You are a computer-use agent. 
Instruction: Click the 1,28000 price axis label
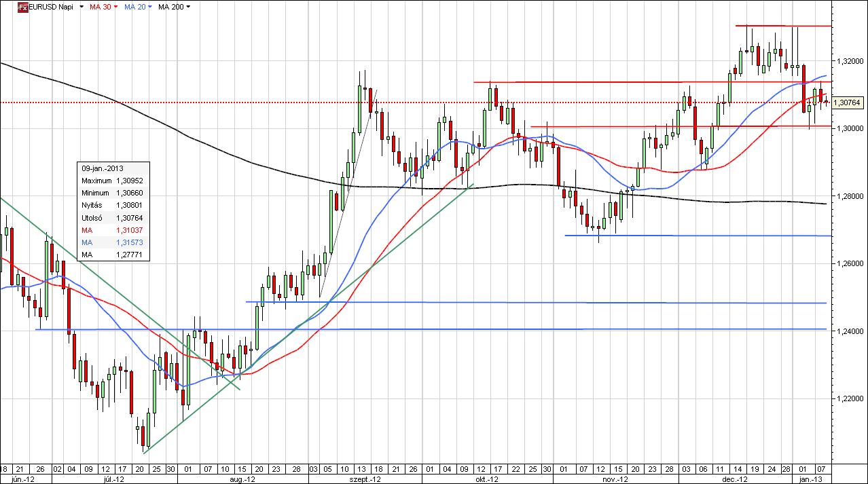[849, 196]
